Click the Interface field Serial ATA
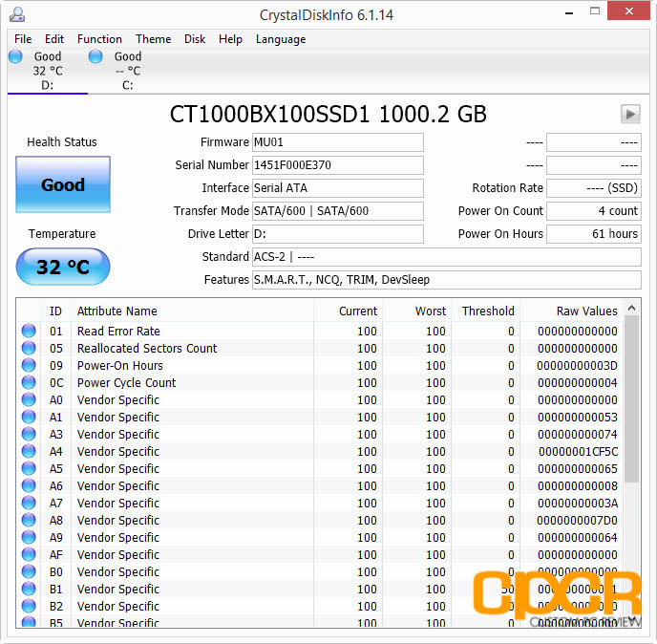 tap(338, 188)
